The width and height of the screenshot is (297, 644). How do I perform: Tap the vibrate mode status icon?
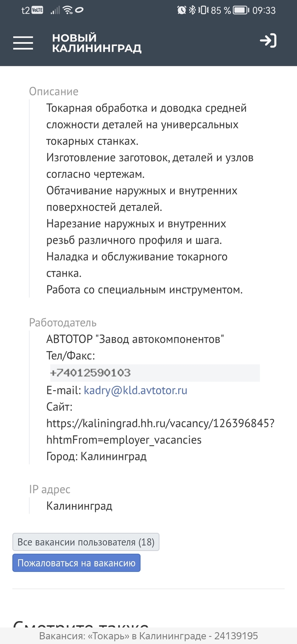tap(203, 10)
